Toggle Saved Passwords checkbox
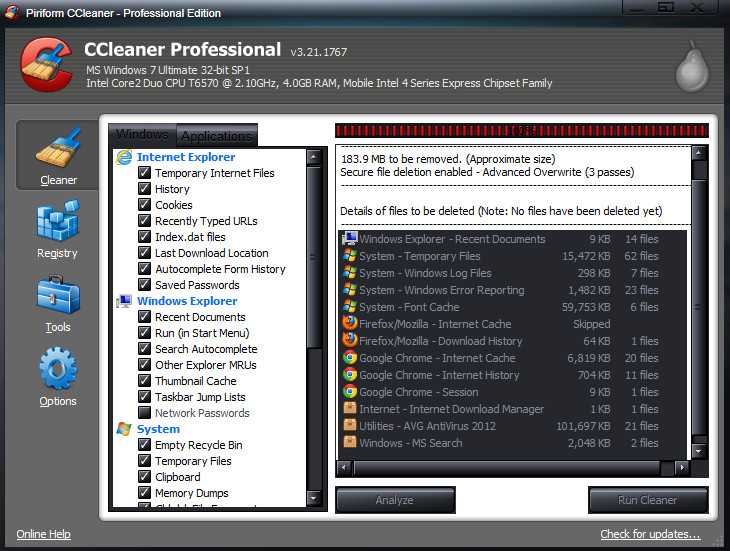The image size is (730, 551). pos(144,284)
